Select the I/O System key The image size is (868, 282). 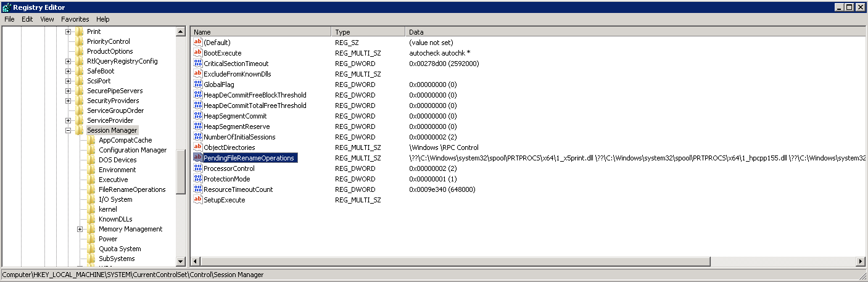tap(115, 199)
